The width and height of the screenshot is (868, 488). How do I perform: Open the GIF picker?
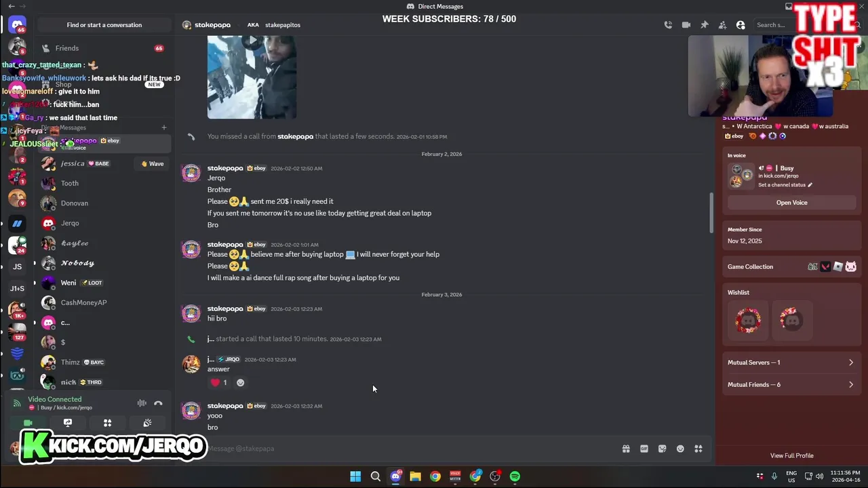pos(644,449)
